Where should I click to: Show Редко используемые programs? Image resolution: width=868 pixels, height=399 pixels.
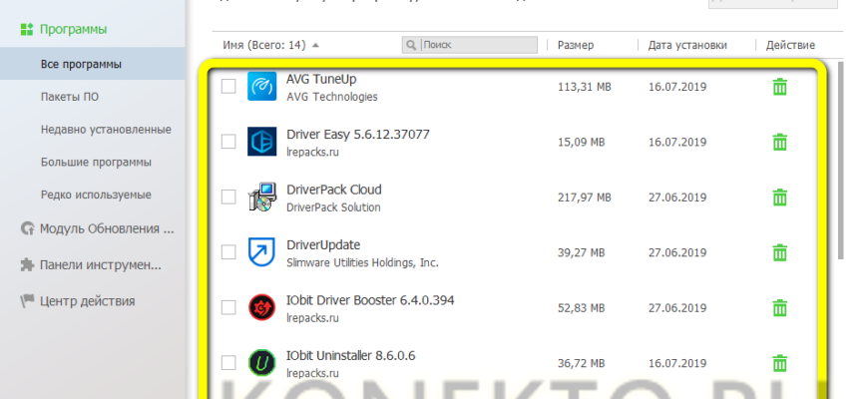click(96, 195)
